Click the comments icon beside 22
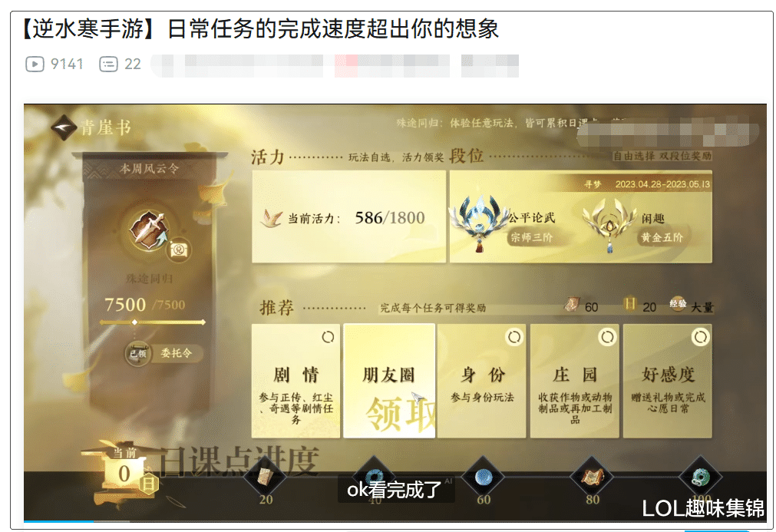This screenshot has height=532, width=776. point(108,64)
